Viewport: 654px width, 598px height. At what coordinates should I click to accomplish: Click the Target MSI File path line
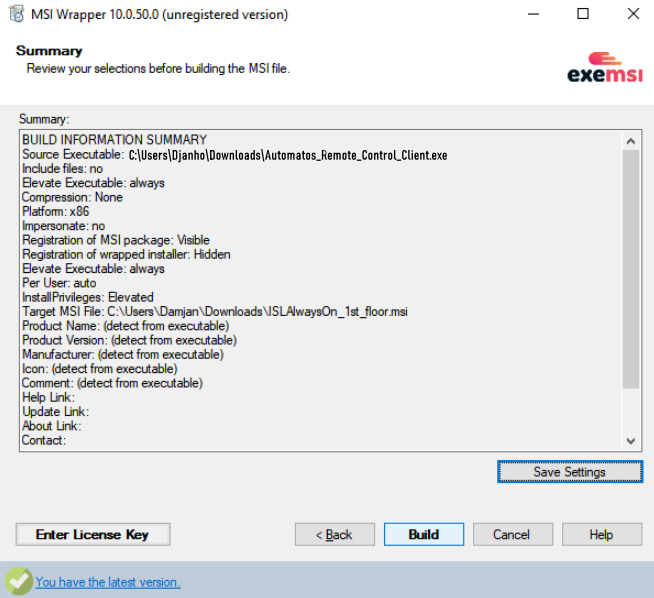(x=215, y=312)
